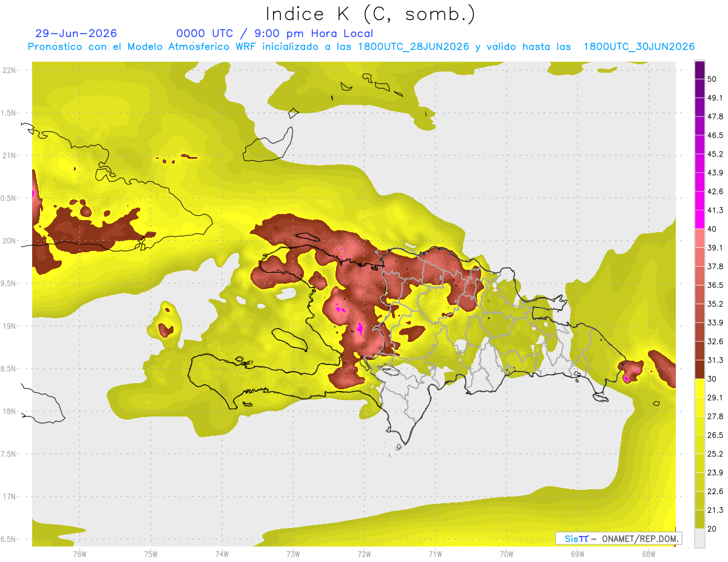
Task: Click '0000 UTC / 9:00 pm Hora Local'
Action: 275,33
